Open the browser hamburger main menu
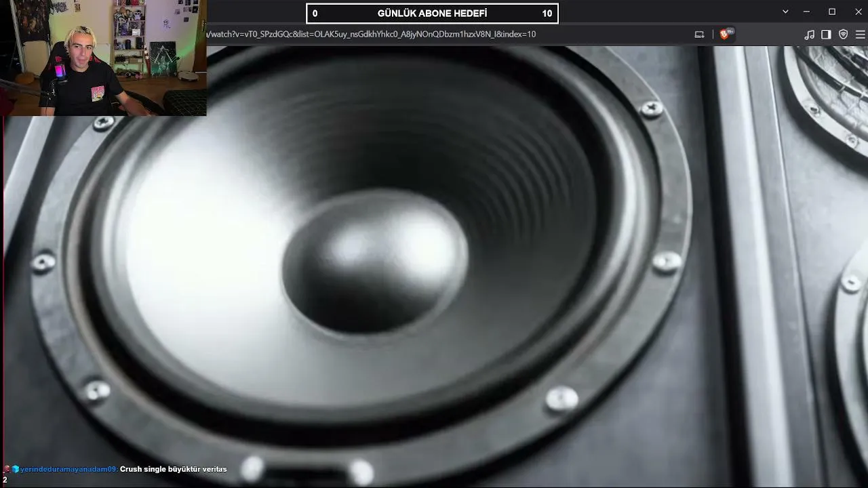 tap(861, 35)
